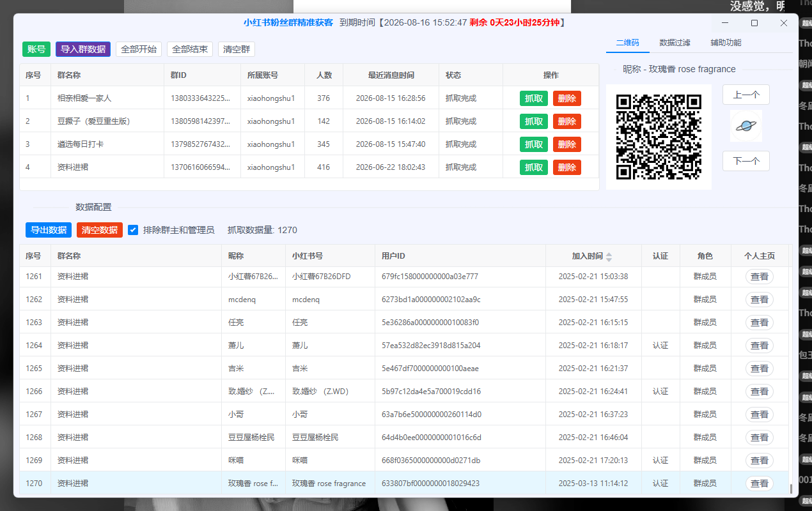The height and width of the screenshot is (511, 812).
Task: Close the 小红书粉丝群精准获客 window
Action: tap(784, 23)
